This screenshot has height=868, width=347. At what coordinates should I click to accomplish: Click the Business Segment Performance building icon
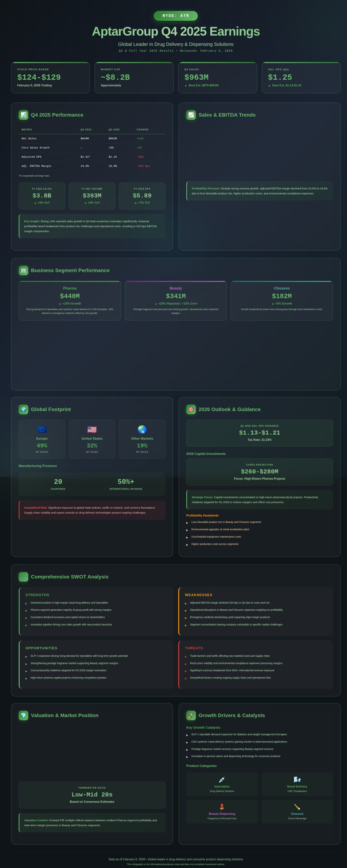23,270
